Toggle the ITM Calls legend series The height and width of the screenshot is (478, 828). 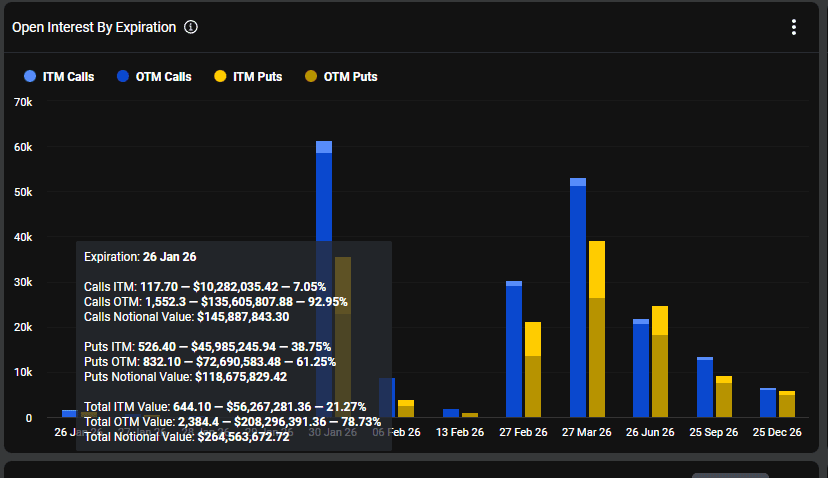58,77
